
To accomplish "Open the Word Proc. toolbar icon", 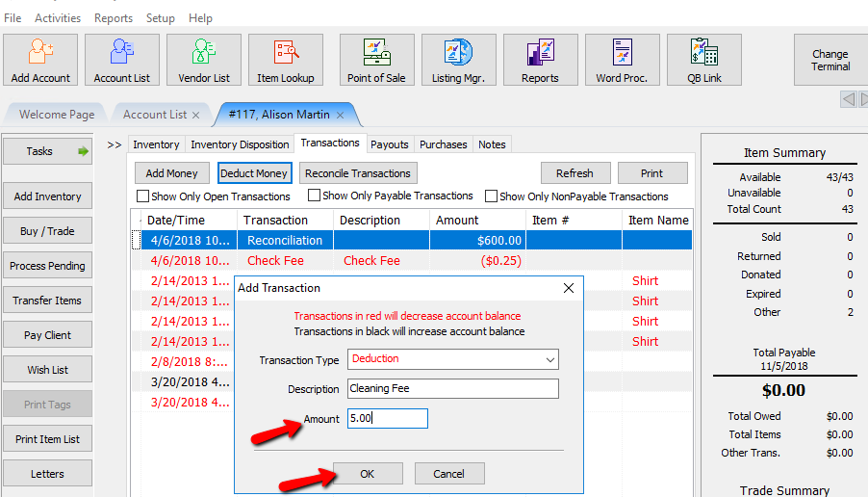I will 623,60.
